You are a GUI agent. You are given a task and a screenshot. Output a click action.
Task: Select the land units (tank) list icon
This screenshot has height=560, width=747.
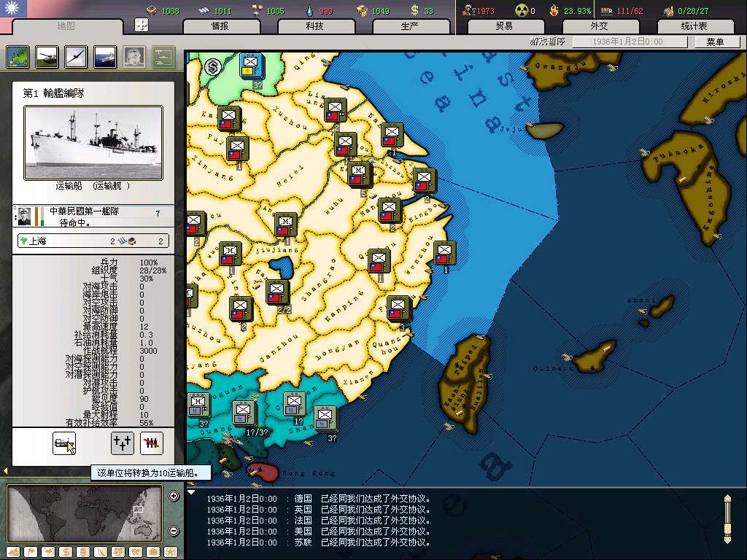click(x=47, y=56)
